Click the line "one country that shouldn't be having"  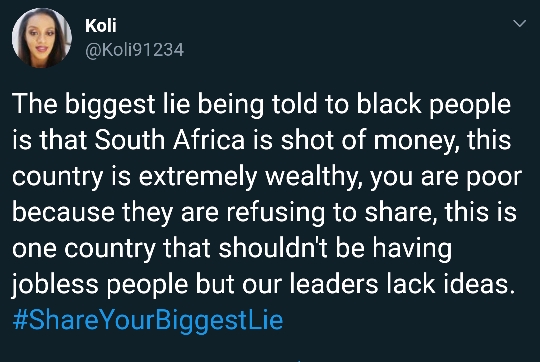coord(232,249)
